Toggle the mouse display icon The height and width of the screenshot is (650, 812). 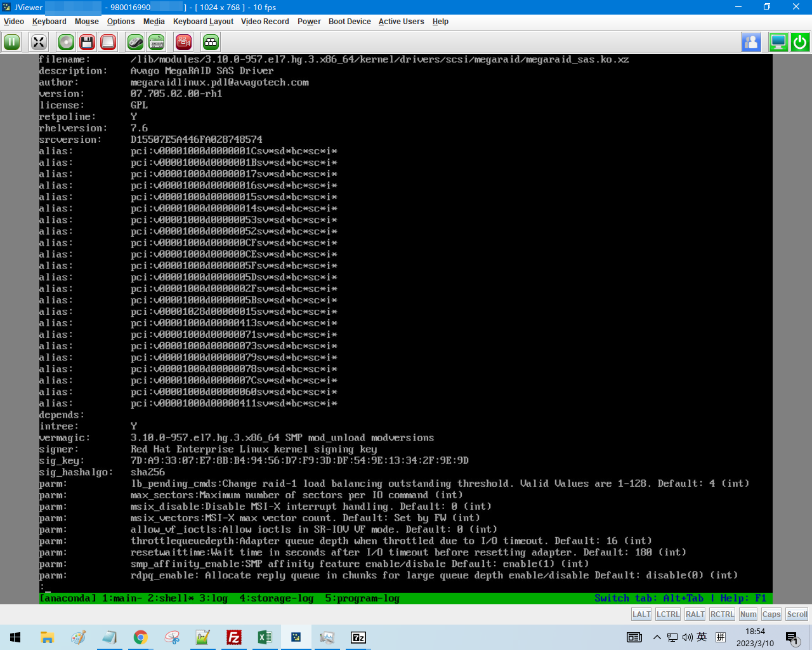[x=135, y=43]
